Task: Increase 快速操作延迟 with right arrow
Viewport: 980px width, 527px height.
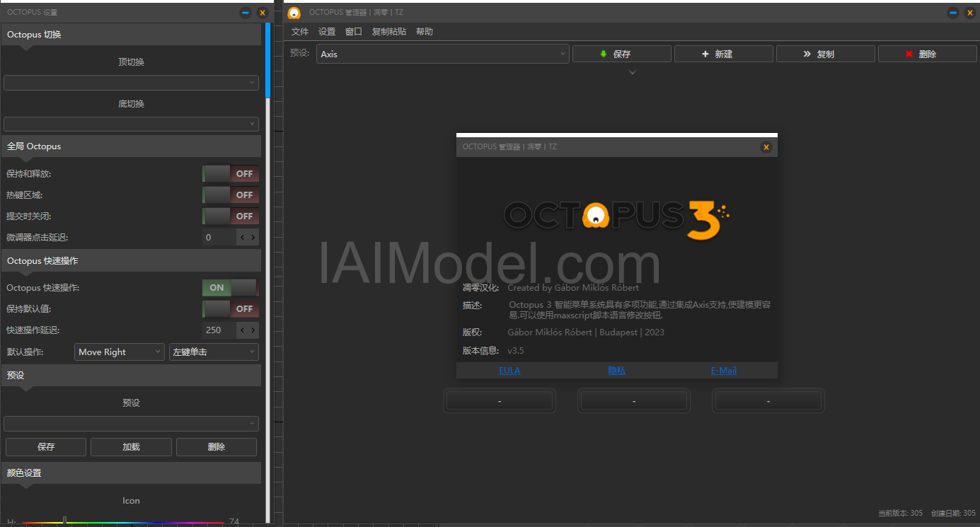Action: [253, 330]
